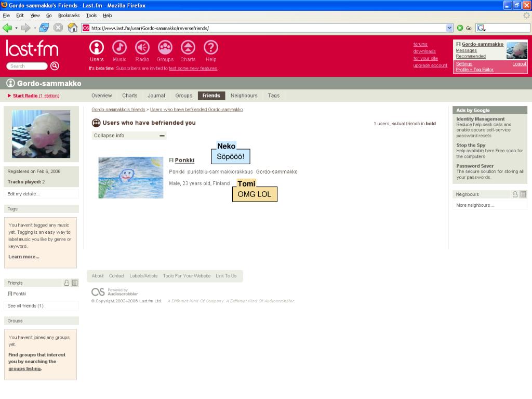Click the Stop loading icon
Image resolution: width=532 pixels, height=399 pixels.
(58, 28)
